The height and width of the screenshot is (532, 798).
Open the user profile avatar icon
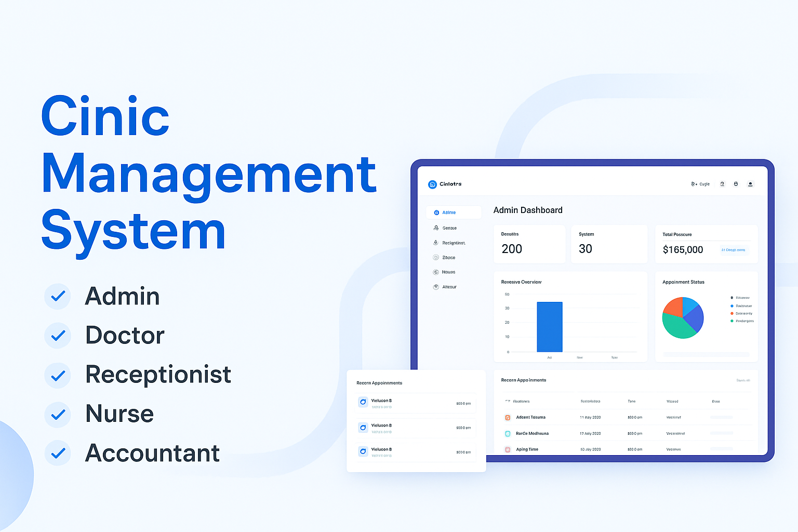(x=750, y=184)
